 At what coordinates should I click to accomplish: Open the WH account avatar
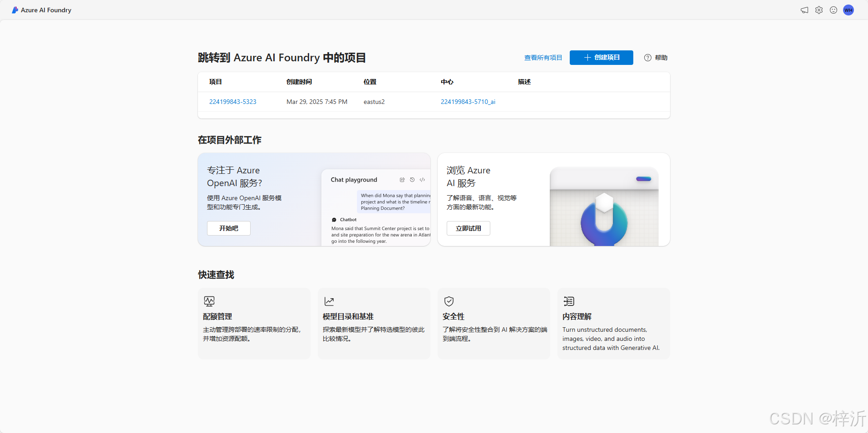tap(848, 10)
